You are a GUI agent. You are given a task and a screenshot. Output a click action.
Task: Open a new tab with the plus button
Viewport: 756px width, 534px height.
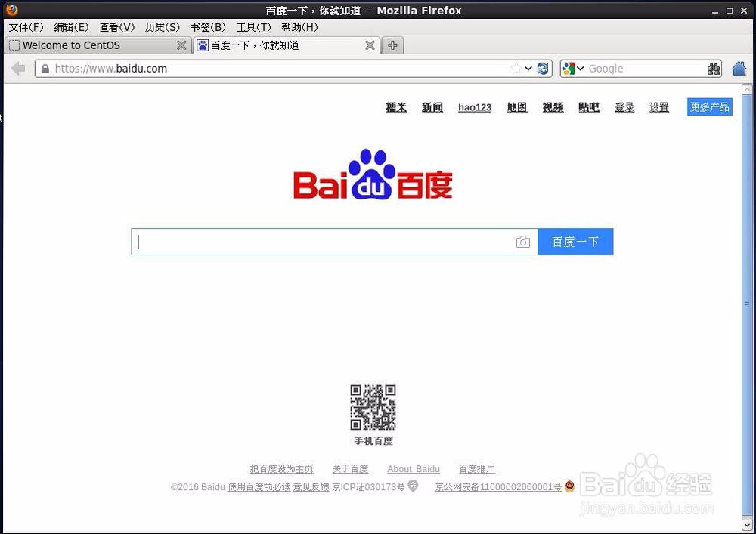pyautogui.click(x=392, y=45)
